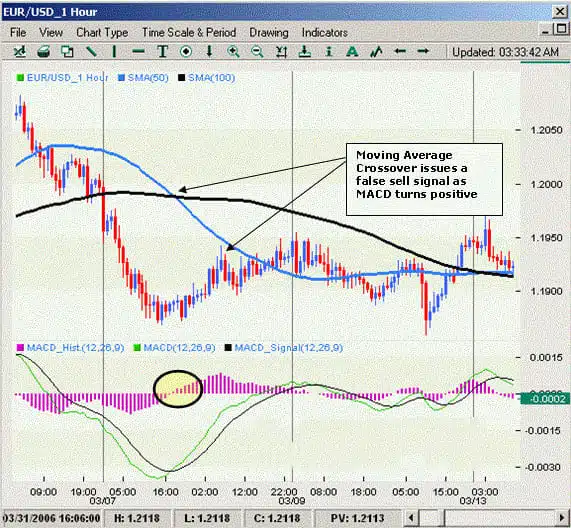The height and width of the screenshot is (528, 571).
Task: Select the diagonal trend line drawing tool
Action: (91, 51)
